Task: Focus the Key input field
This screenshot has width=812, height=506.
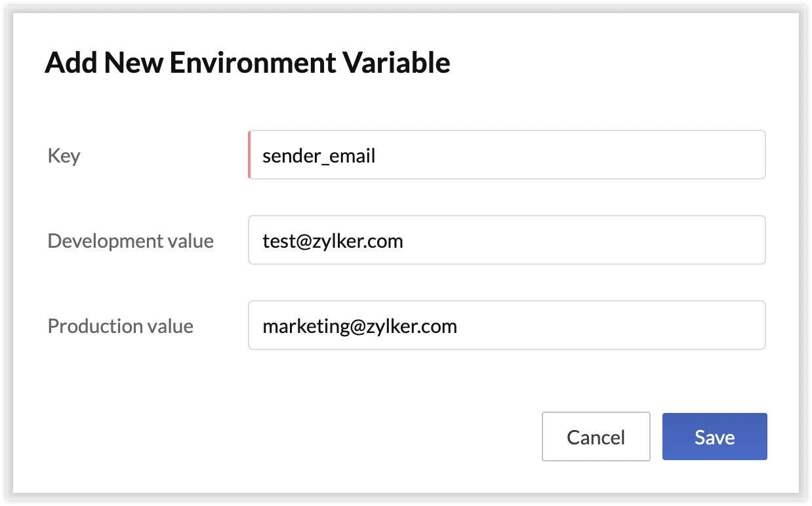Action: point(506,155)
